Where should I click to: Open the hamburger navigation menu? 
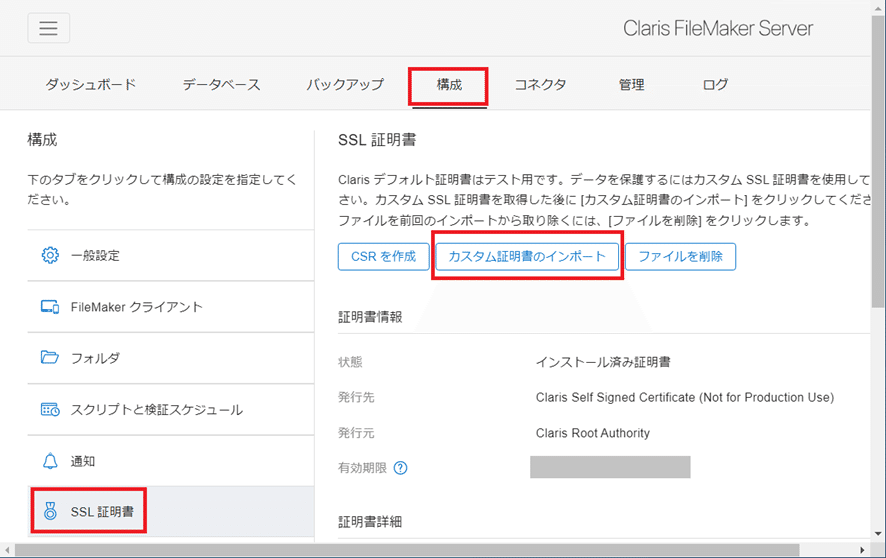click(49, 28)
